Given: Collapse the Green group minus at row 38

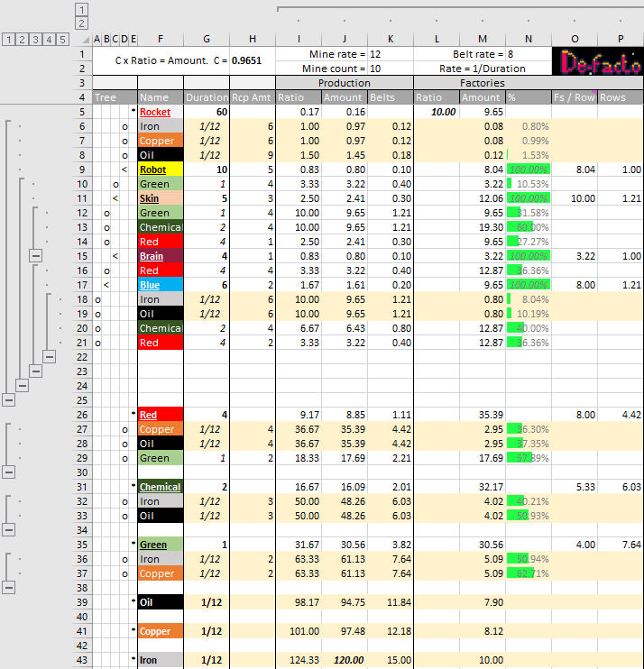Looking at the screenshot, I should (x=8, y=587).
